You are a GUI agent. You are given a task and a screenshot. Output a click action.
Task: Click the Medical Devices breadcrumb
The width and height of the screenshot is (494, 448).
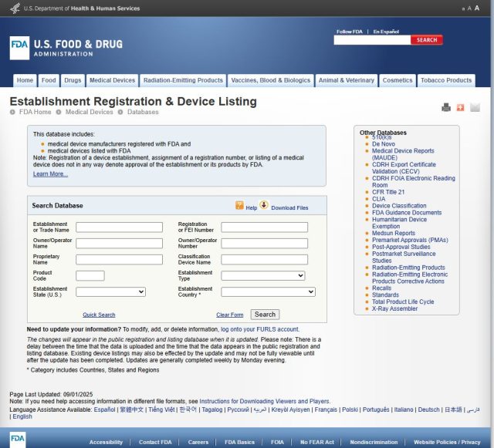pyautogui.click(x=90, y=112)
